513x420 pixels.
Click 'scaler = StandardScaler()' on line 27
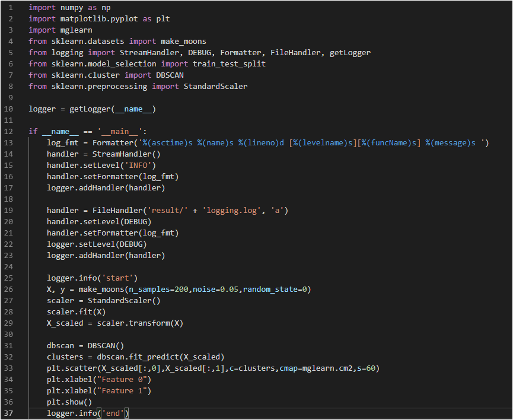point(103,301)
